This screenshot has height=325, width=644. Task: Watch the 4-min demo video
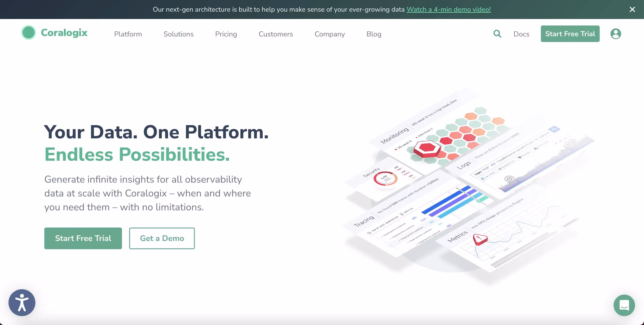[x=448, y=9]
